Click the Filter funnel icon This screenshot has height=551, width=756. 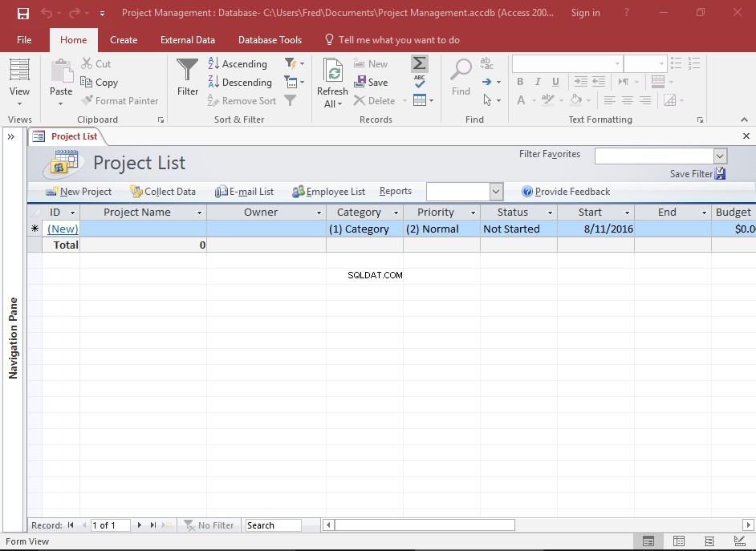187,71
